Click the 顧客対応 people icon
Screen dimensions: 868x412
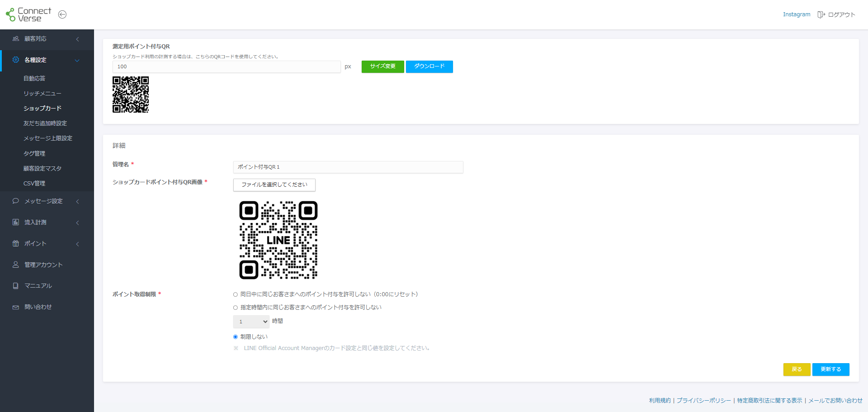pos(16,39)
